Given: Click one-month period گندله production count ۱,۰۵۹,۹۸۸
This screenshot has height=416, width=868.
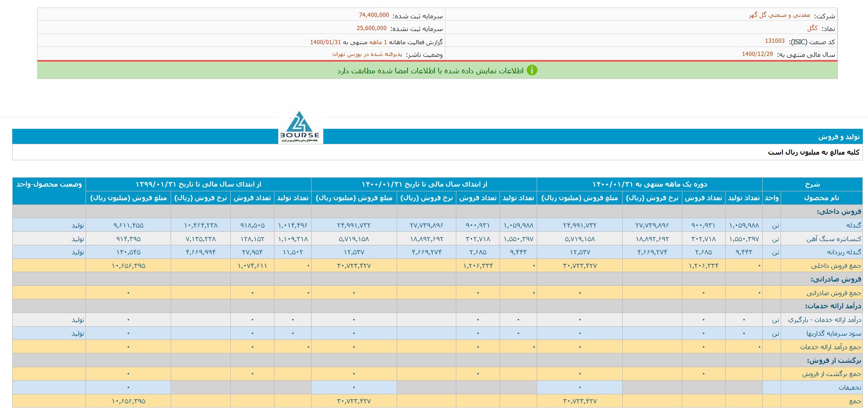Looking at the screenshot, I should click(744, 226).
